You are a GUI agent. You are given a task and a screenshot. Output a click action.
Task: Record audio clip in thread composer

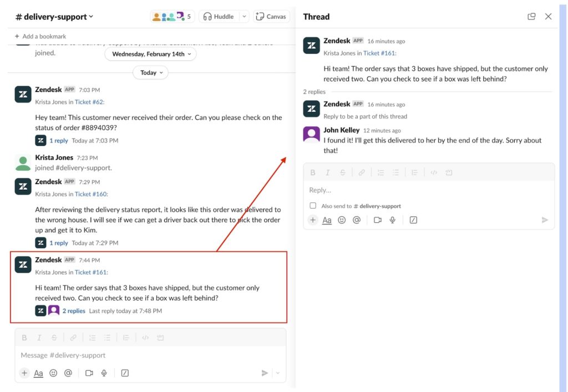click(x=392, y=220)
